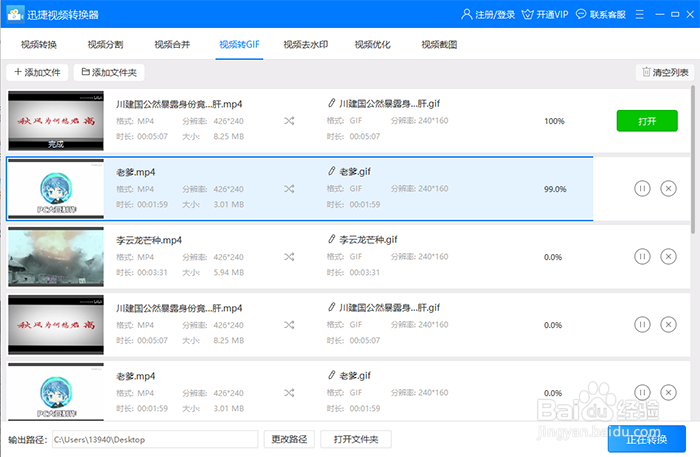Remove the last 老爹.mp4 item at 0.0%

(668, 392)
